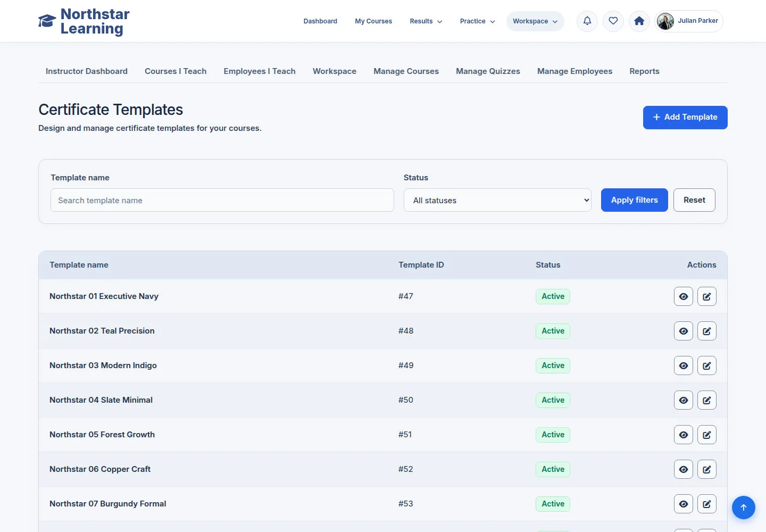Switch to Manage Courses tab
Screen dimensions: 766x532
[406, 71]
